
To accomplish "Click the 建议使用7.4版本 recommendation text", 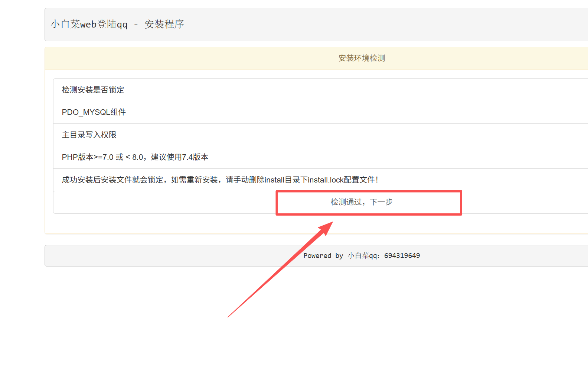I will tap(180, 157).
